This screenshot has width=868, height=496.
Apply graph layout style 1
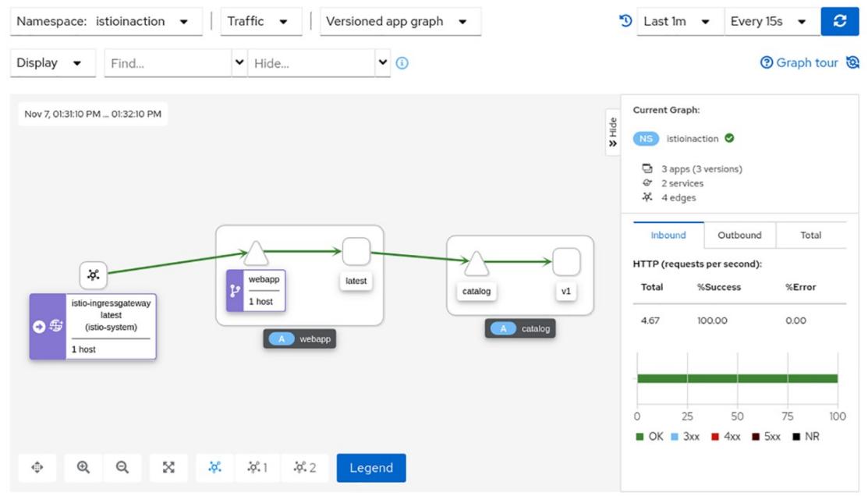pyautogui.click(x=257, y=467)
